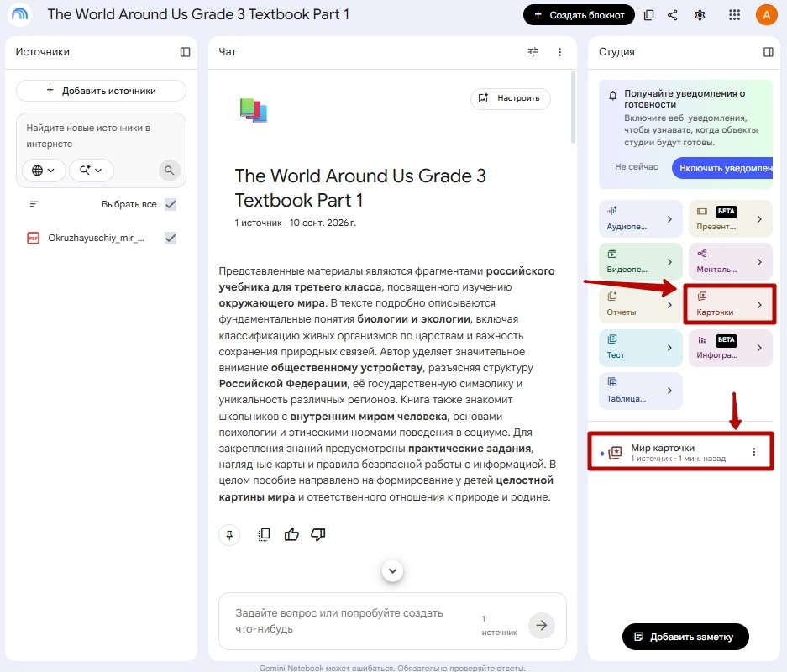Copy the summary text icon
787x672 pixels.
click(x=264, y=534)
